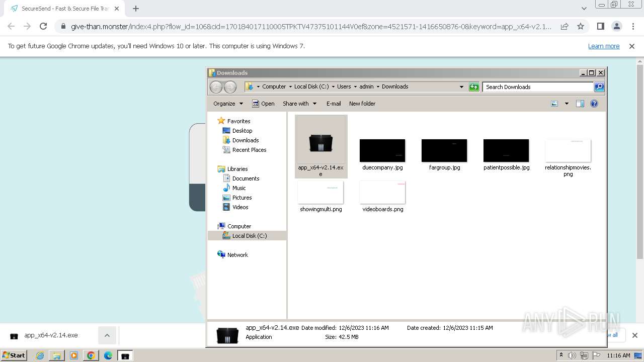Viewport: 644px width, 362px height.
Task: Open Chrome three-dot menu
Action: tap(632, 26)
